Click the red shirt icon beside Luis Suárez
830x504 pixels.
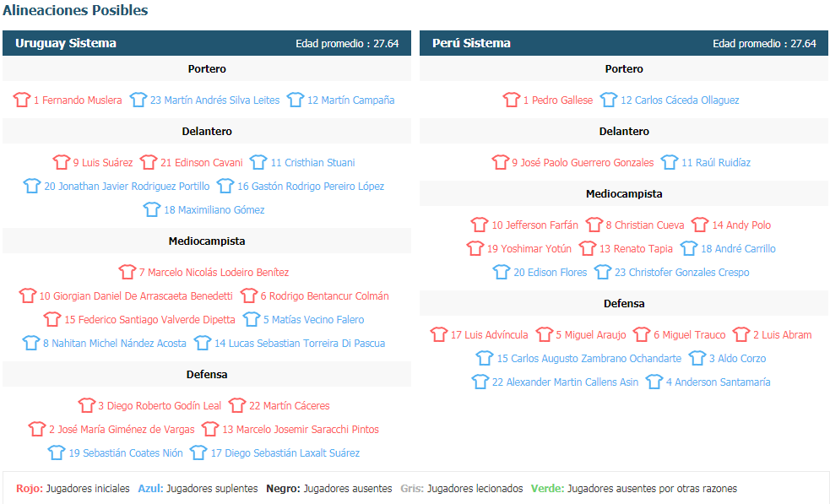62,162
